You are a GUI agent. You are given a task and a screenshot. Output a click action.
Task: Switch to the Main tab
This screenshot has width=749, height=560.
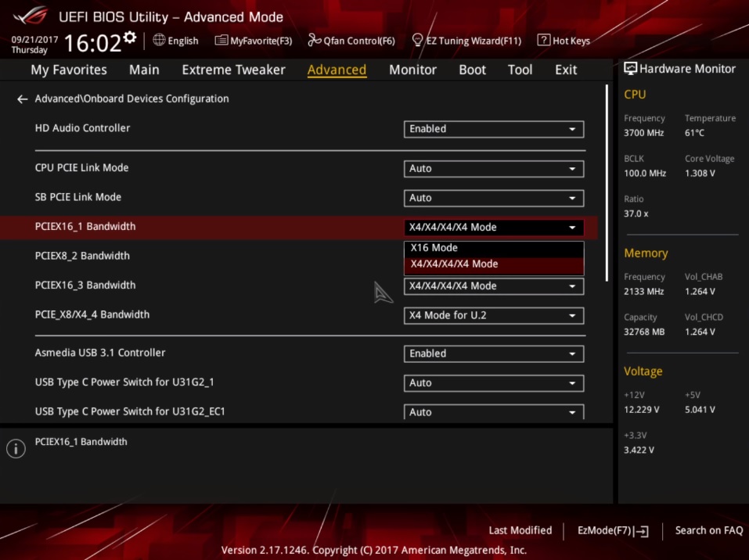click(144, 70)
